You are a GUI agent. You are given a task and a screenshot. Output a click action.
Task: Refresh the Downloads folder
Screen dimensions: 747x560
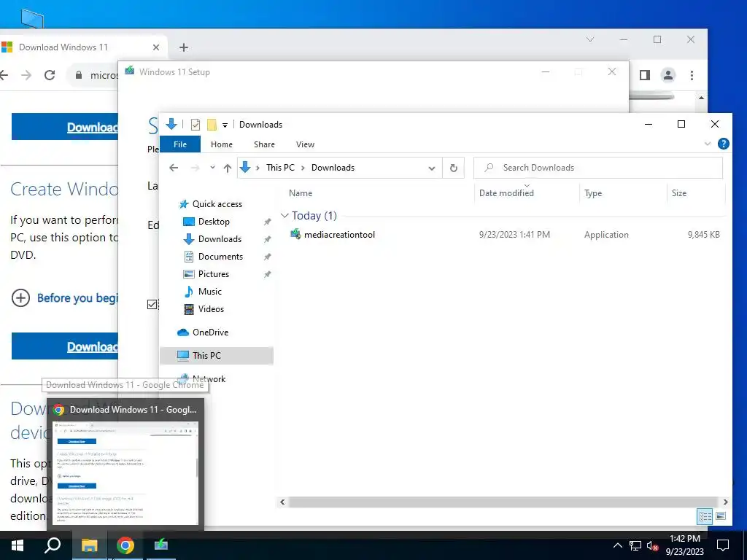[x=454, y=168]
